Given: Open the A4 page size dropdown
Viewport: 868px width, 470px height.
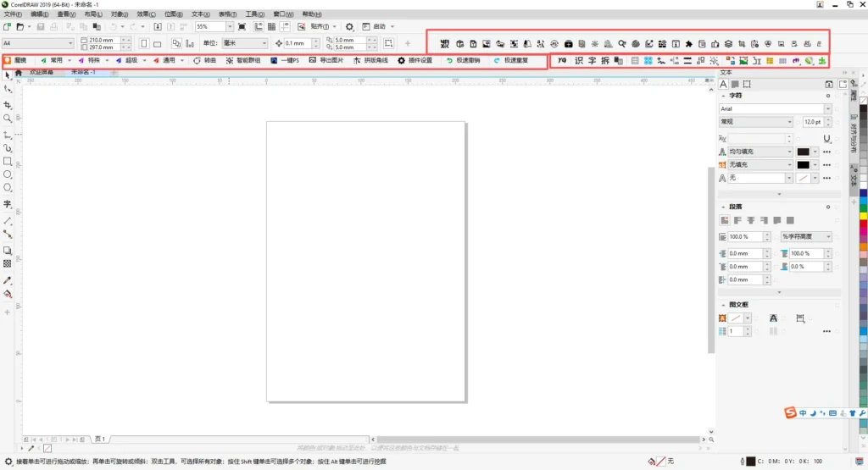Looking at the screenshot, I should click(x=71, y=43).
